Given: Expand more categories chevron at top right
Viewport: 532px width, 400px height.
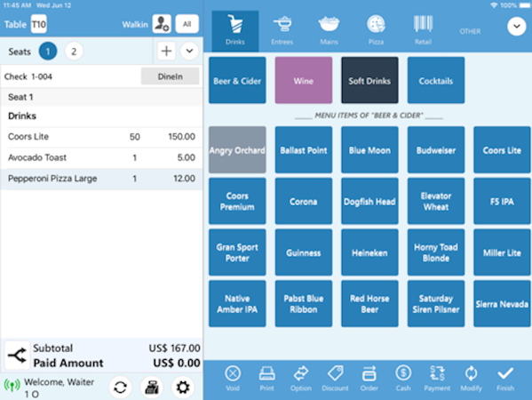Looking at the screenshot, I should 516,26.
